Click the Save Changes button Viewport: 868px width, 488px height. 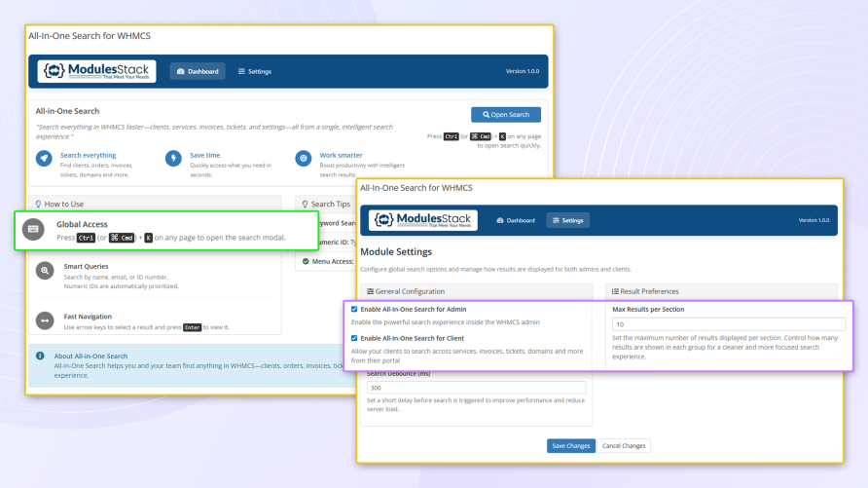click(x=571, y=446)
